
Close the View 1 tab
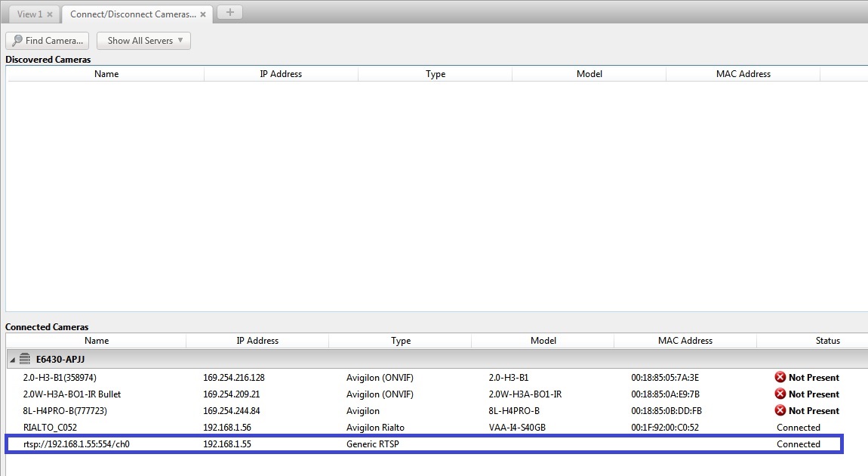[x=50, y=14]
